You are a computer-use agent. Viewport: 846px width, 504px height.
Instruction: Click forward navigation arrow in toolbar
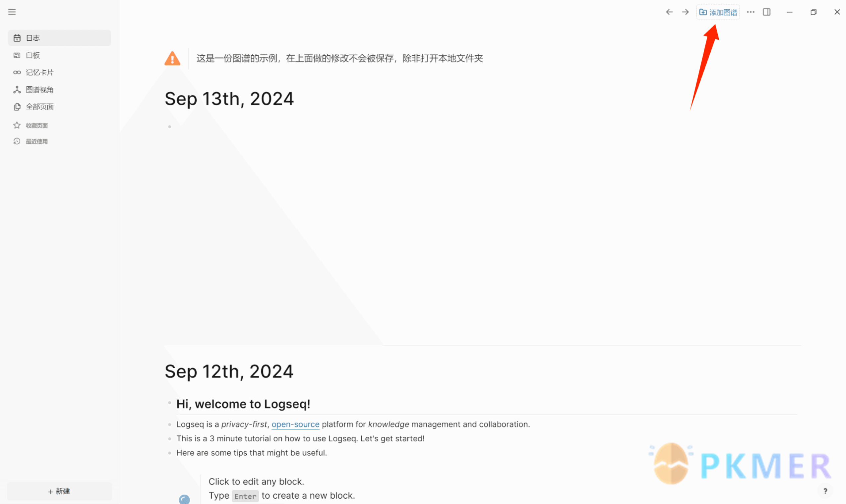click(685, 12)
